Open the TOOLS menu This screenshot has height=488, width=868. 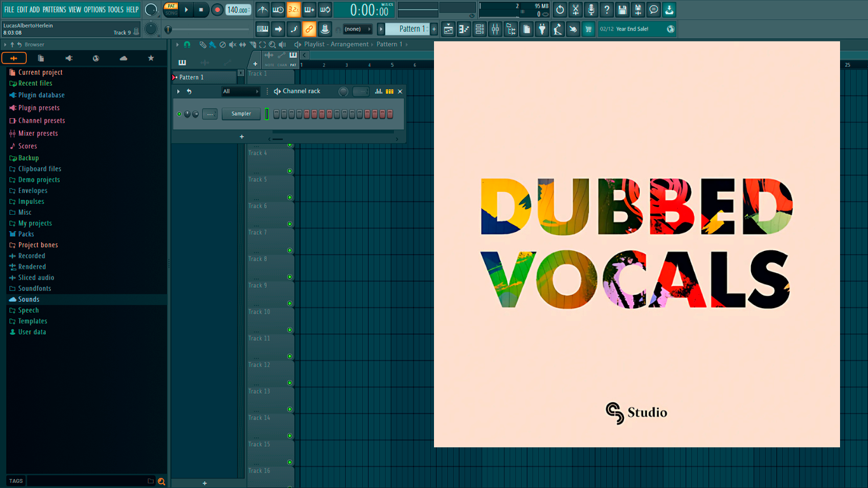[x=116, y=10]
